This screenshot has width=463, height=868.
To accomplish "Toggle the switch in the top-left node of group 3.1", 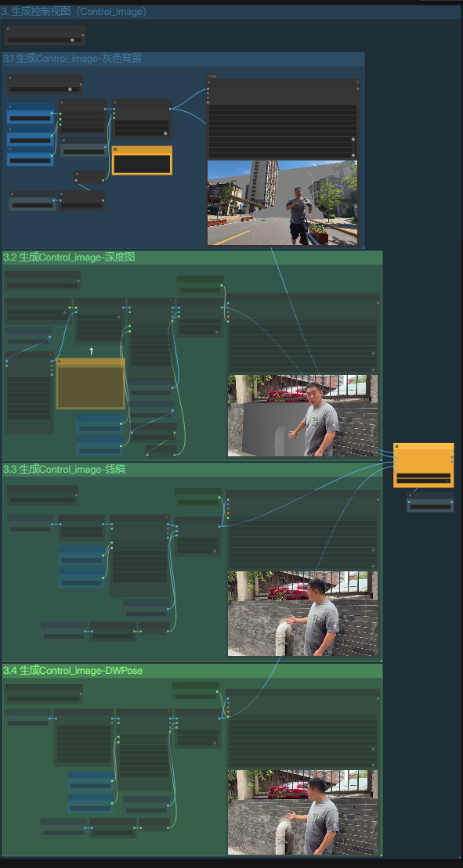I will point(70,89).
